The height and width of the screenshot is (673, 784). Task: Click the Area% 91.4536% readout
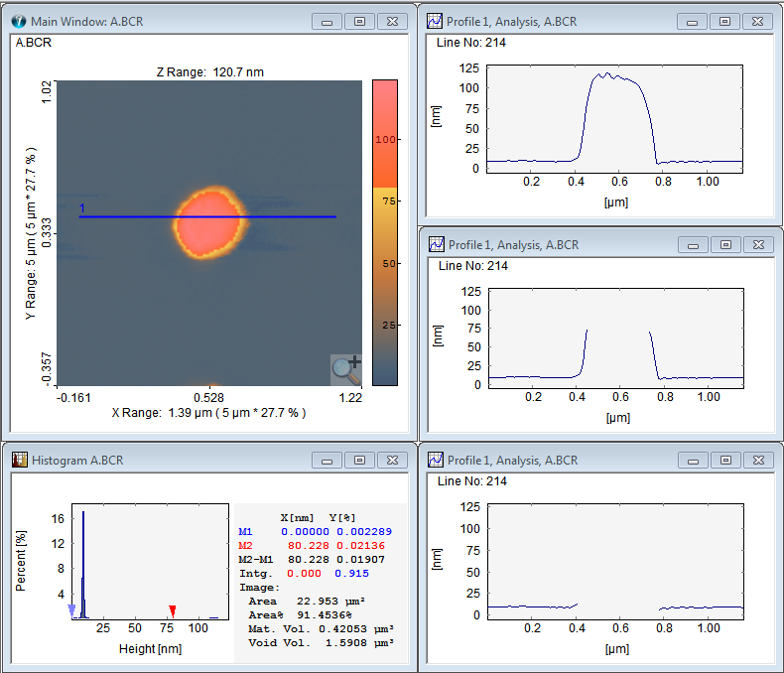point(324,615)
